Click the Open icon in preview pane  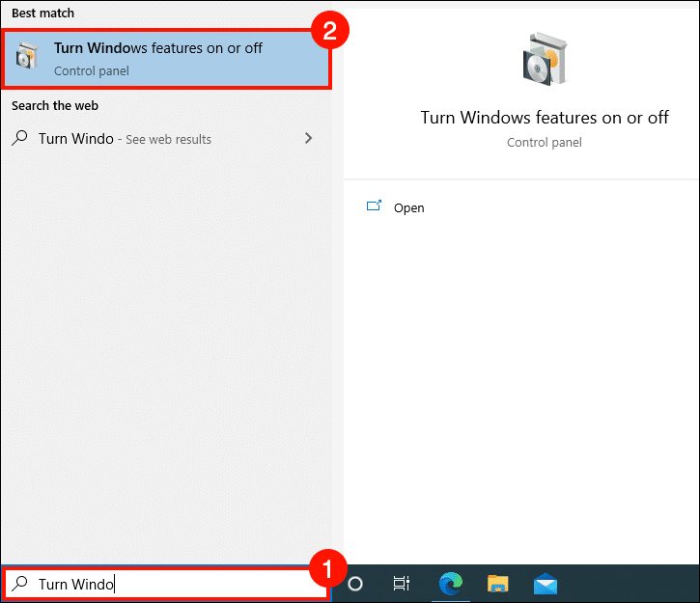[x=374, y=206]
